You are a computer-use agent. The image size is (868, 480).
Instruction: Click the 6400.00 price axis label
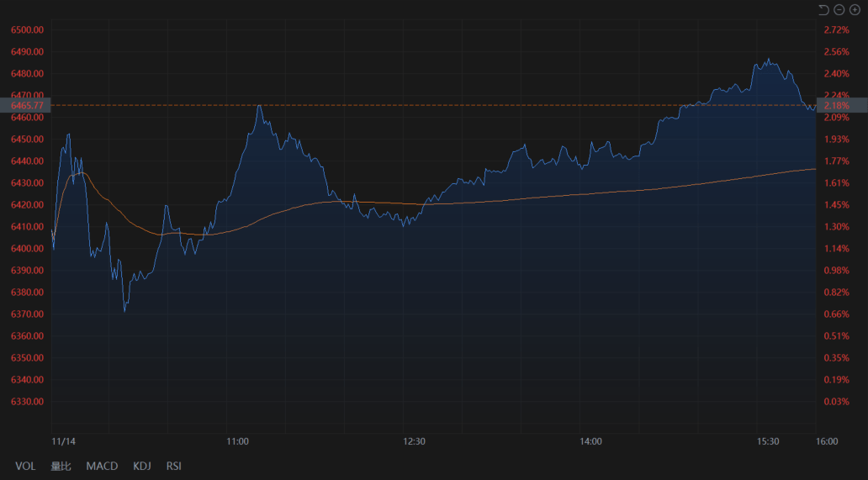27,248
